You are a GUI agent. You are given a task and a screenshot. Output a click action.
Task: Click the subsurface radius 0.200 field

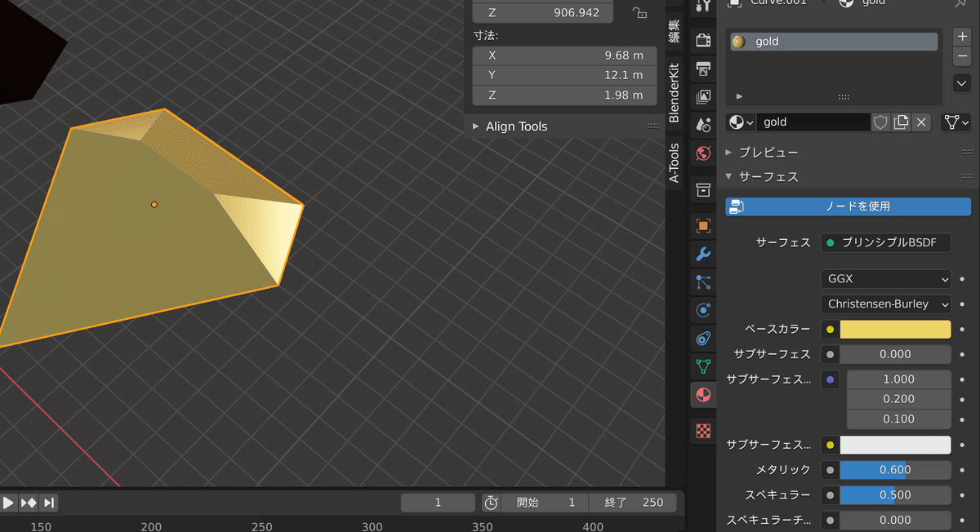click(898, 399)
